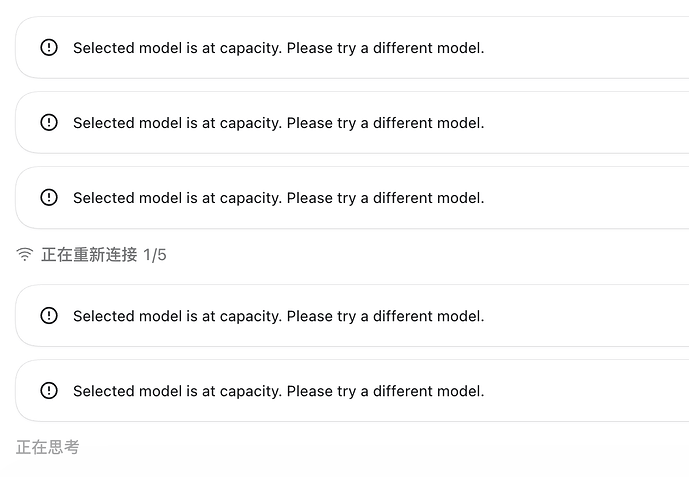Click "Please try a different model" in bottom error

385,391
